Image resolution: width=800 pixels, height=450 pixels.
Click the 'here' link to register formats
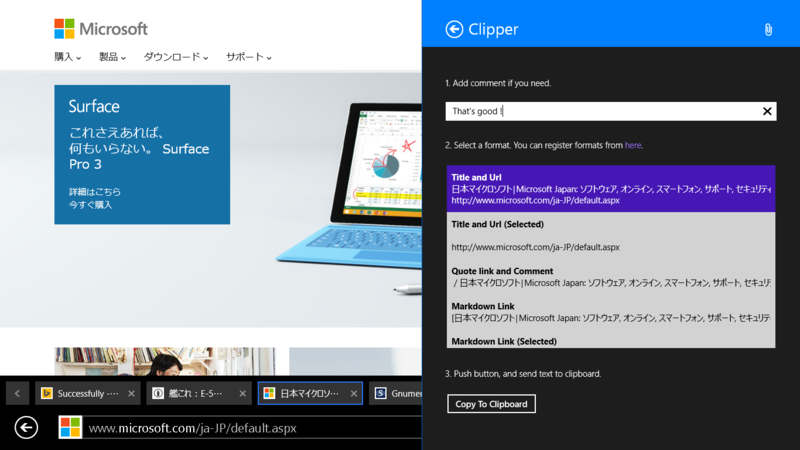633,145
